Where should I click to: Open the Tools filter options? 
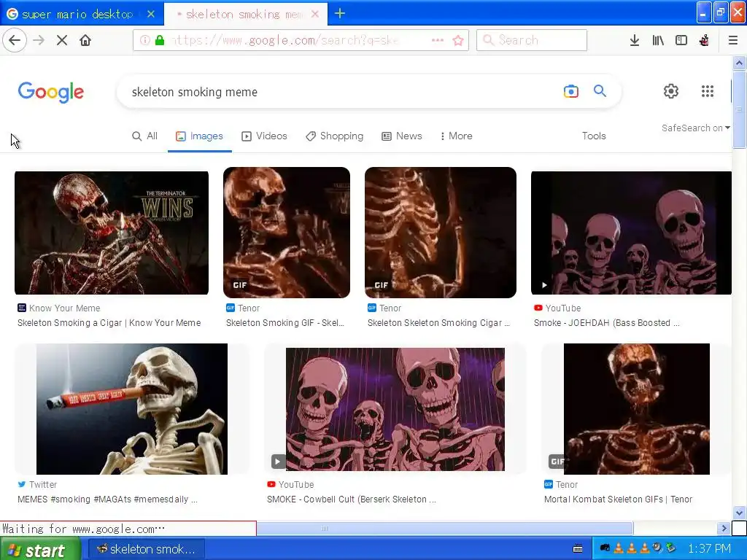click(594, 136)
